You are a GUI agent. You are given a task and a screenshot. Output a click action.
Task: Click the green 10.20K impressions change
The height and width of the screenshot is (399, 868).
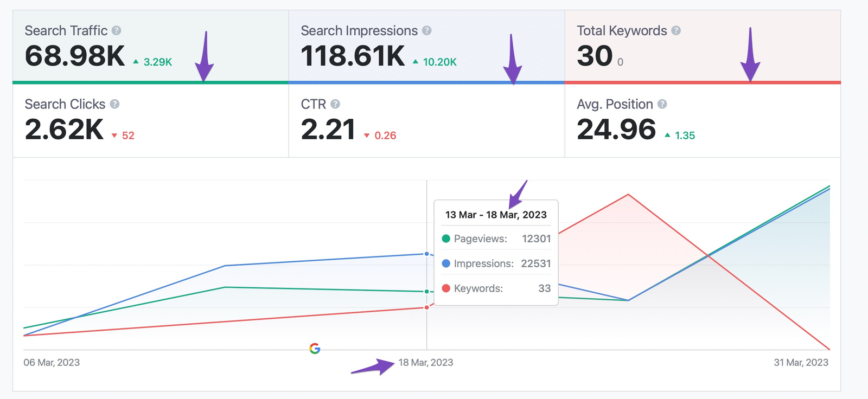click(435, 62)
